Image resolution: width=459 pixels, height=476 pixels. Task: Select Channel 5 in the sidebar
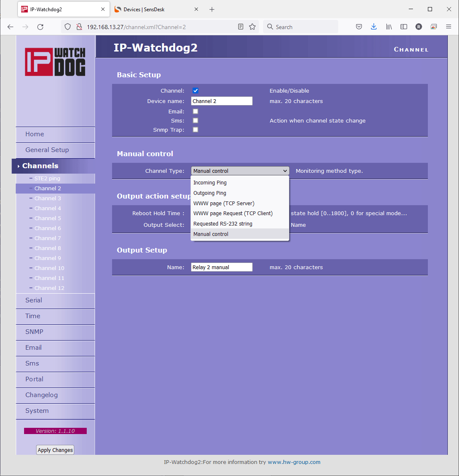(x=48, y=218)
